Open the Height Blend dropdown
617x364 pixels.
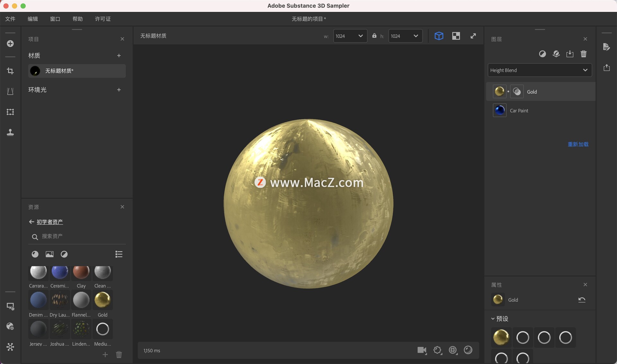pyautogui.click(x=540, y=70)
